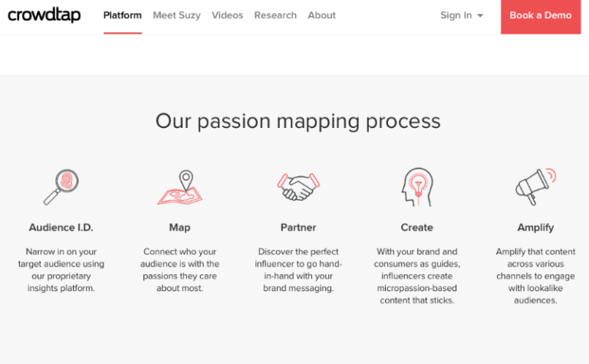The image size is (589, 364).
Task: Click the megaphone Amplify icon
Action: pos(535,185)
